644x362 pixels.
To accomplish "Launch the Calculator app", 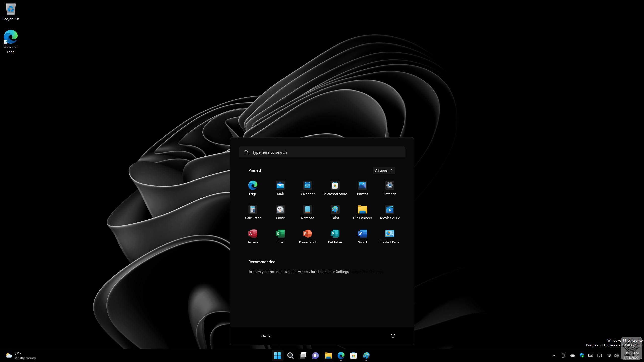I will 253,212.
